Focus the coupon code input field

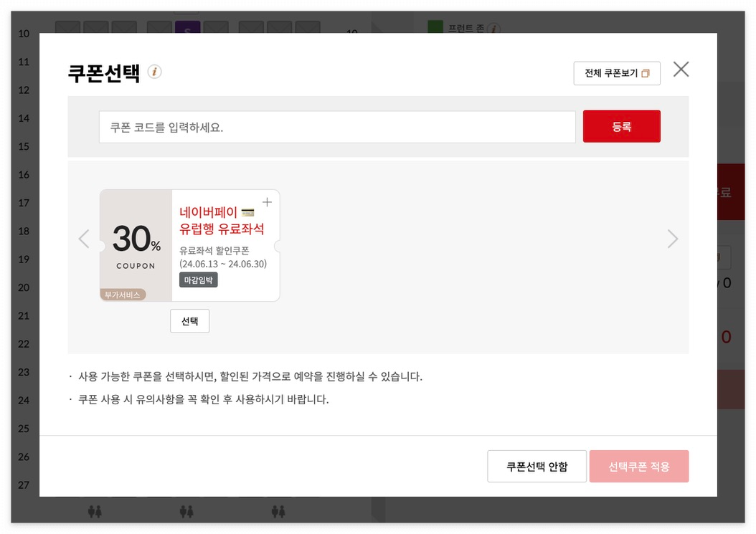point(337,128)
